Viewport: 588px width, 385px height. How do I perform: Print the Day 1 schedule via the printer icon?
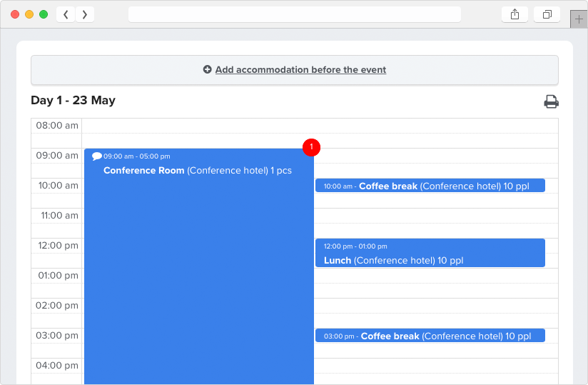click(551, 101)
